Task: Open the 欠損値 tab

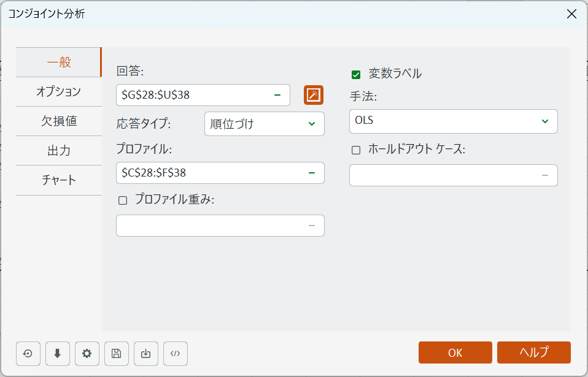Action: click(59, 121)
